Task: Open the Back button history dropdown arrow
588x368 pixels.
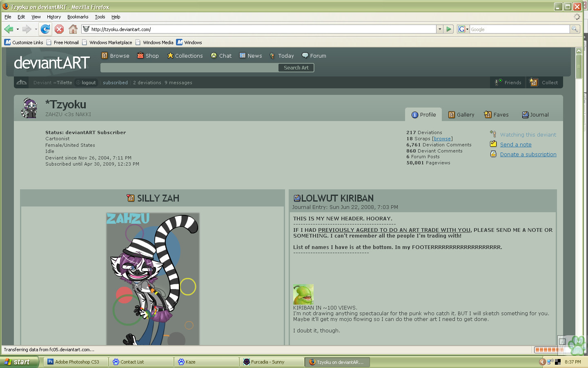Action: tap(18, 29)
